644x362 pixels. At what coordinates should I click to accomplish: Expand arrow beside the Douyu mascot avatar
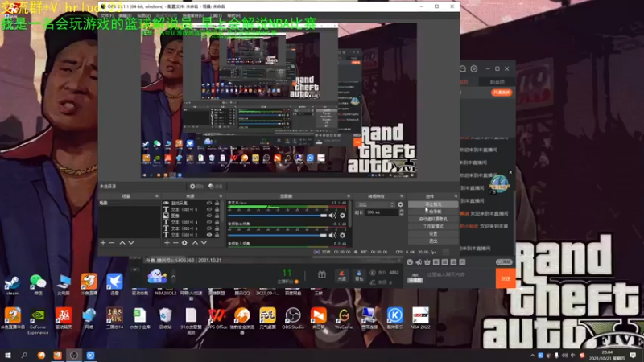click(173, 276)
